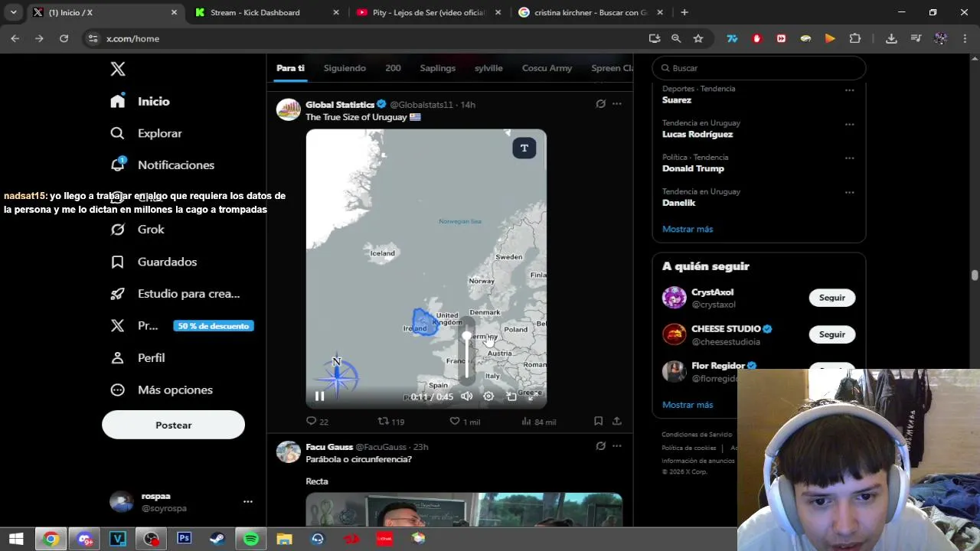Reload the page in Chrome
The height and width of the screenshot is (551, 980).
64,38
